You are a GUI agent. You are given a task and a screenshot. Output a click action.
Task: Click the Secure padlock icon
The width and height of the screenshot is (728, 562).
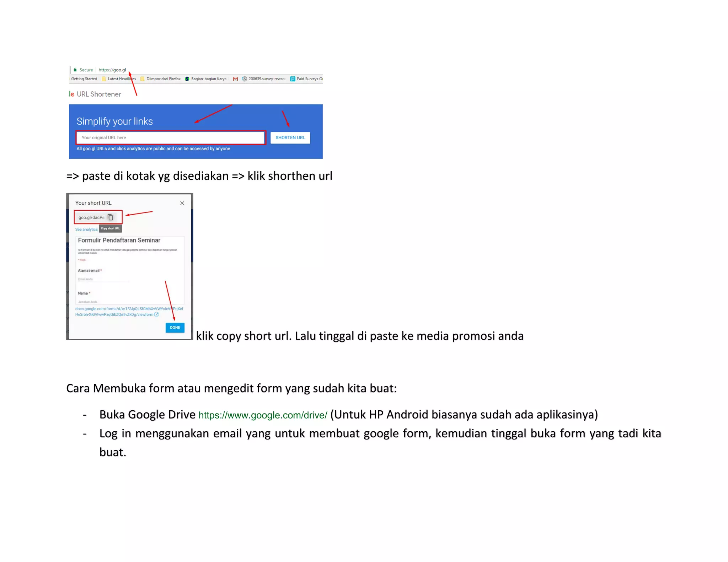[x=75, y=70]
